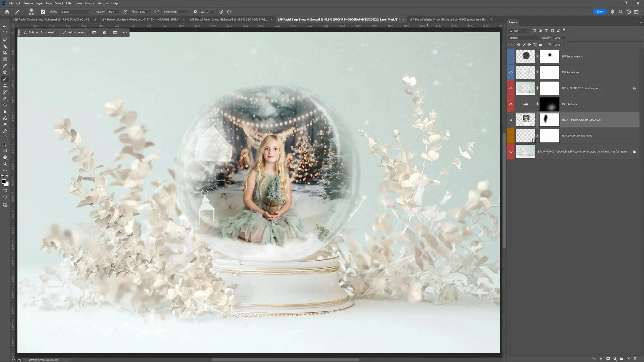Select the Blur tool
Image resolution: width=644 pixels, height=362 pixels.
click(5, 112)
